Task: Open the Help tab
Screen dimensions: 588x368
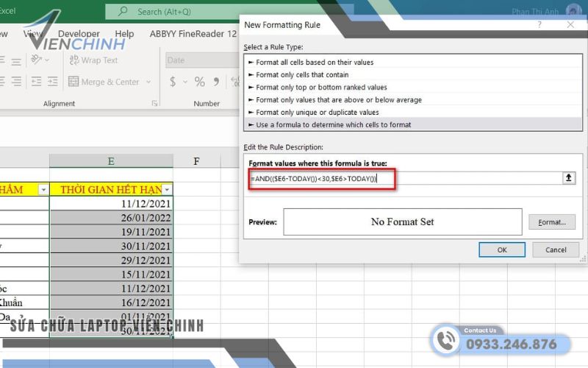Action: click(x=124, y=34)
